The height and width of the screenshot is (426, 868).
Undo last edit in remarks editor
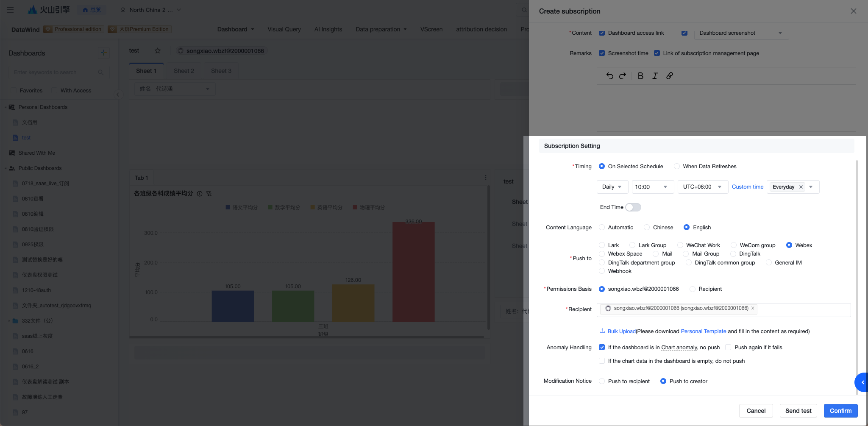609,76
